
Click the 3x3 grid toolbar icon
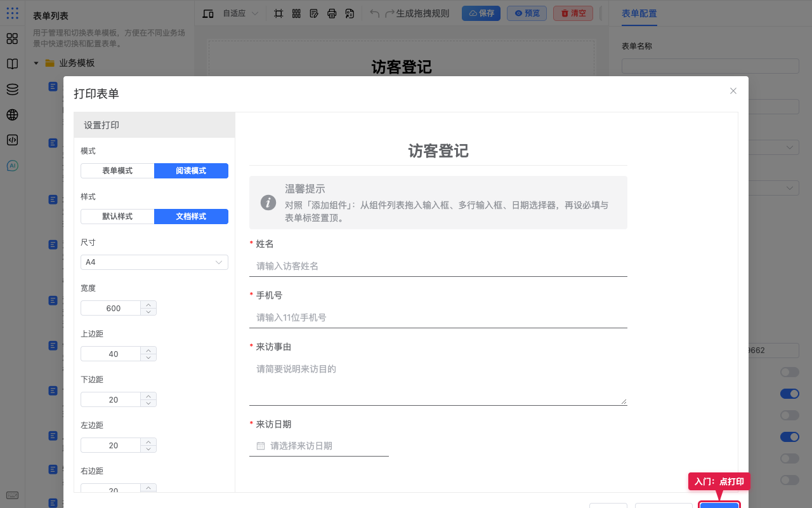296,13
